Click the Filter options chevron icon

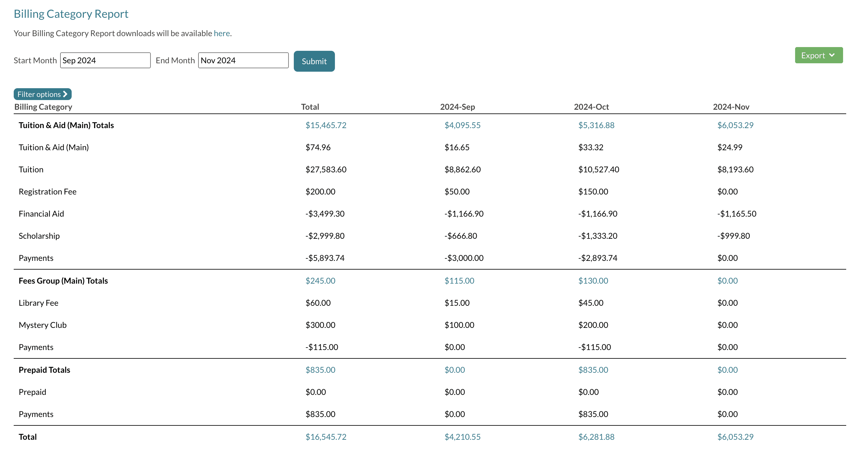pyautogui.click(x=65, y=94)
